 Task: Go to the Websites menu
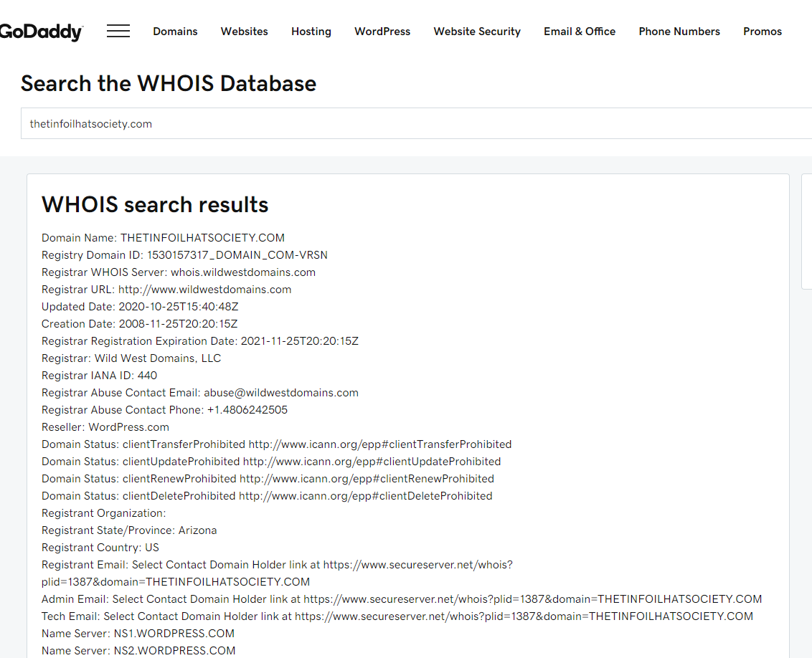click(x=245, y=32)
